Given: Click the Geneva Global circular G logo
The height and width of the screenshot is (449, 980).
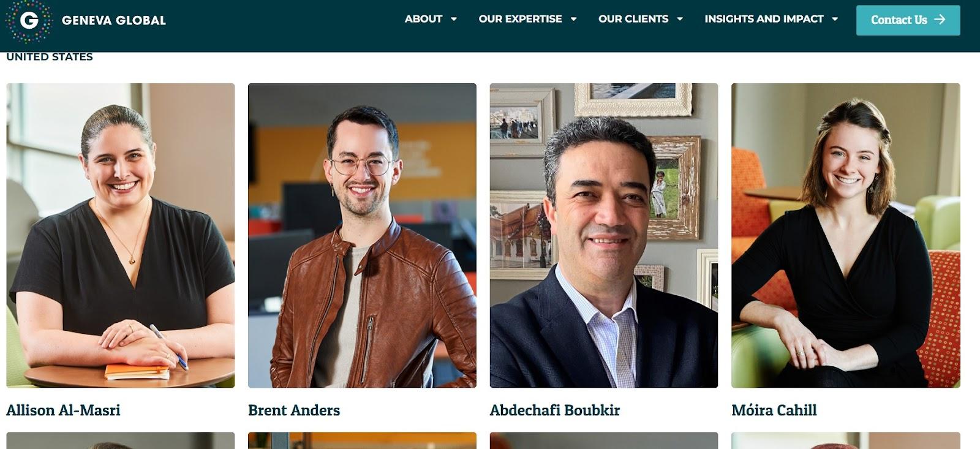Looking at the screenshot, I should 29,20.
